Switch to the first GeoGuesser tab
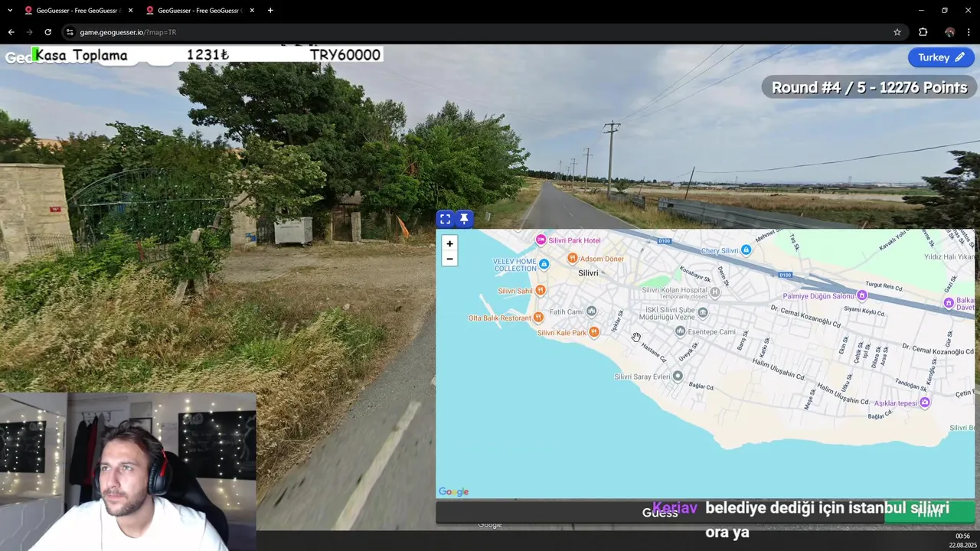Screen dimensions: 980x551 (x=77, y=10)
